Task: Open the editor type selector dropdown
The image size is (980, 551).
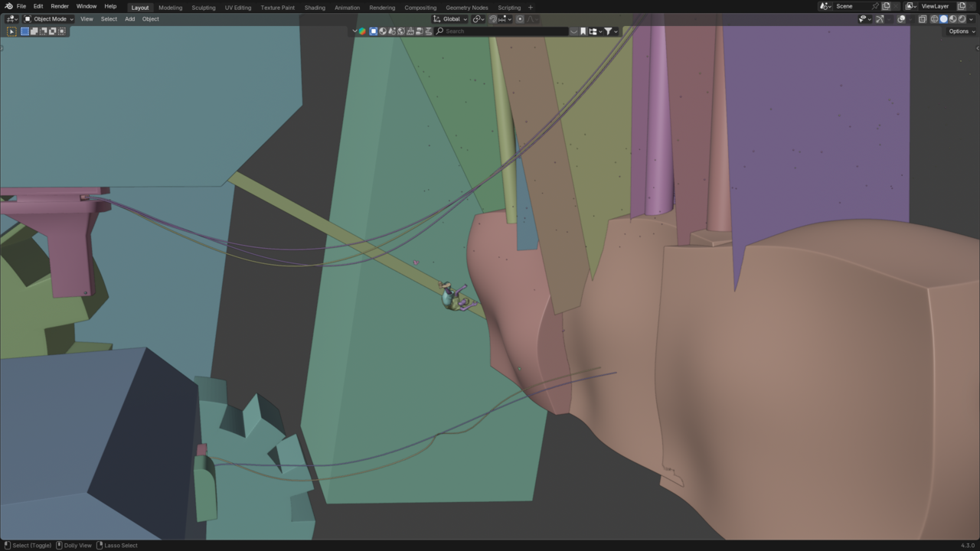Action: pyautogui.click(x=12, y=19)
